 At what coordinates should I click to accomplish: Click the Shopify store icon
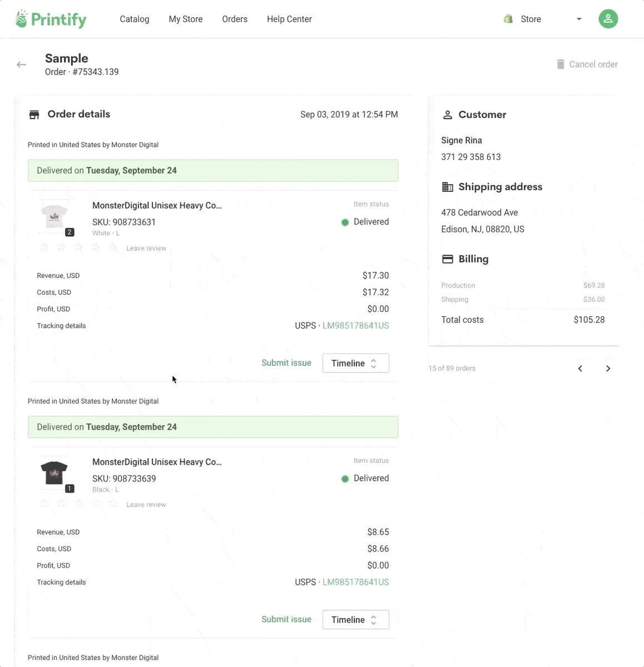point(508,19)
